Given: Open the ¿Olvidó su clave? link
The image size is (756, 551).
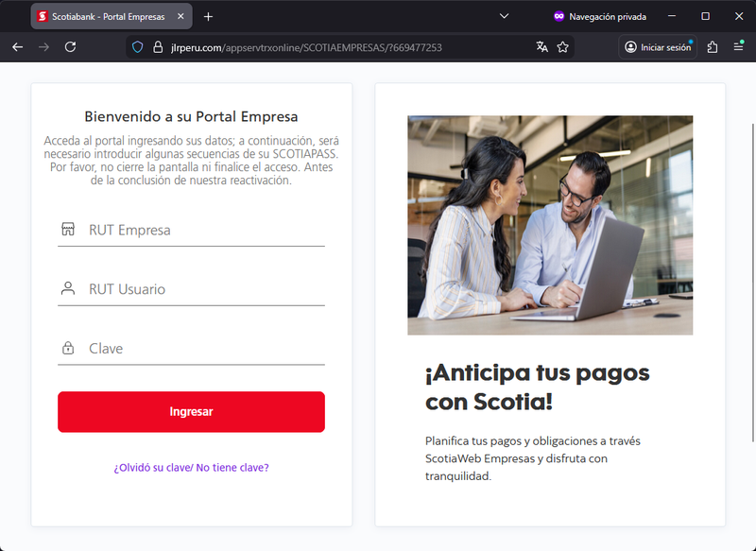Looking at the screenshot, I should tap(191, 467).
